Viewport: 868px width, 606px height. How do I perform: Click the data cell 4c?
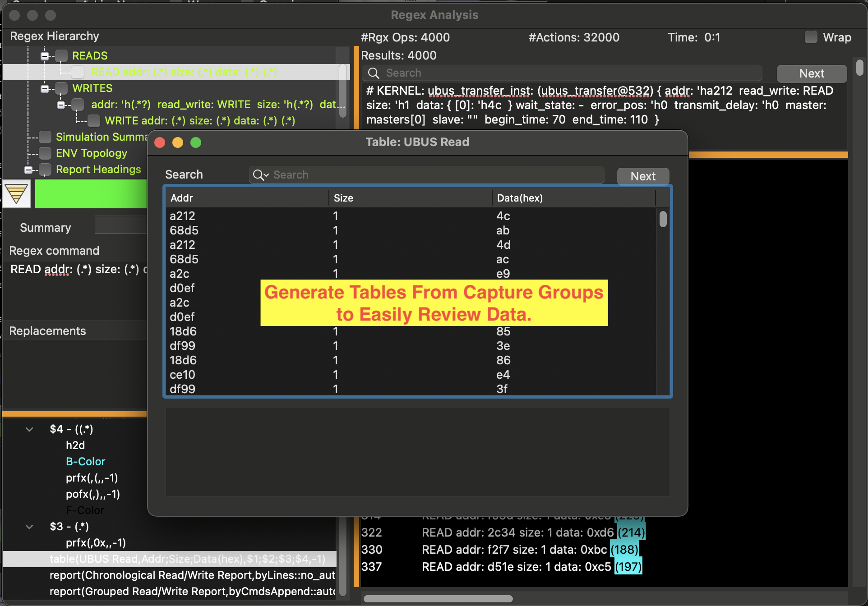[x=503, y=216]
